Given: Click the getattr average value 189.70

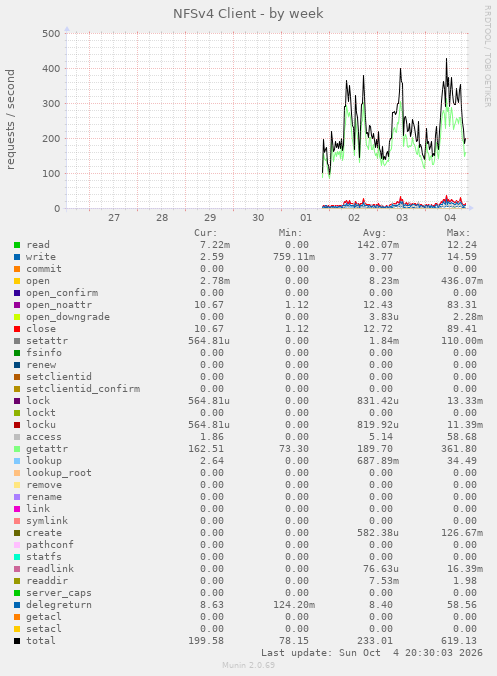Looking at the screenshot, I should pyautogui.click(x=375, y=449).
